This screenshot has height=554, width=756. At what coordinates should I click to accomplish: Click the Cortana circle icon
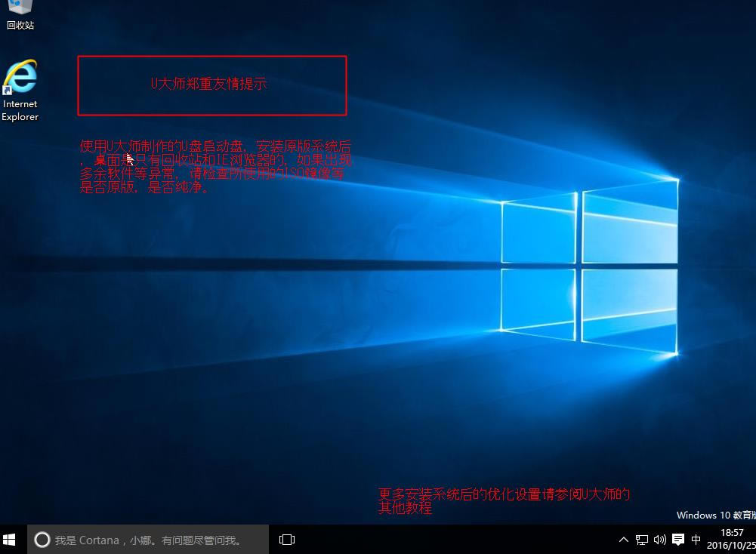[42, 540]
